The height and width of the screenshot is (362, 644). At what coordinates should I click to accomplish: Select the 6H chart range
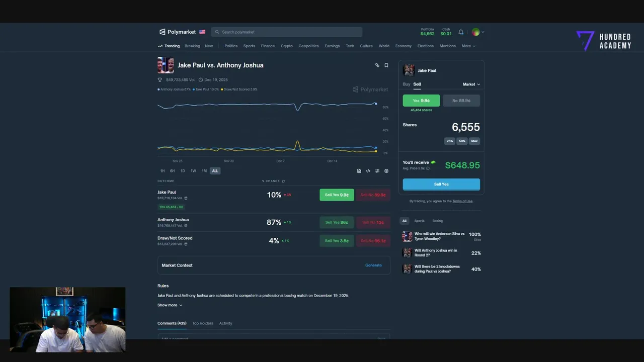click(x=172, y=171)
